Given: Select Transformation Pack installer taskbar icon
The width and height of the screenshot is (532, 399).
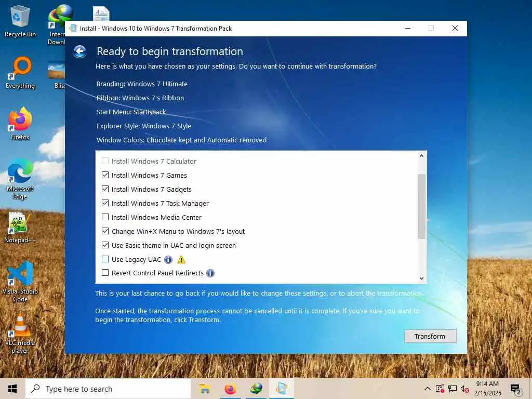Looking at the screenshot, I should tap(282, 389).
